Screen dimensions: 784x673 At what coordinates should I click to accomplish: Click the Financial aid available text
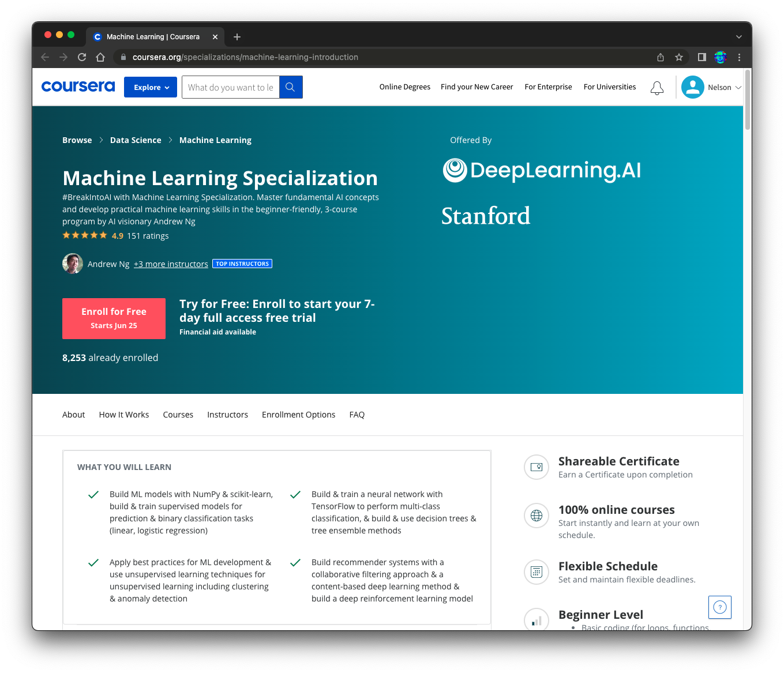[217, 332]
